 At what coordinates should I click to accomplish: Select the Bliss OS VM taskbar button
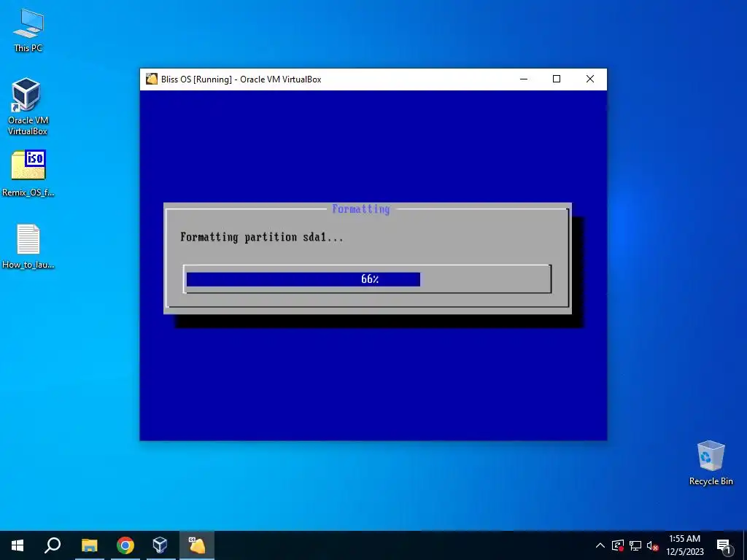click(x=197, y=545)
